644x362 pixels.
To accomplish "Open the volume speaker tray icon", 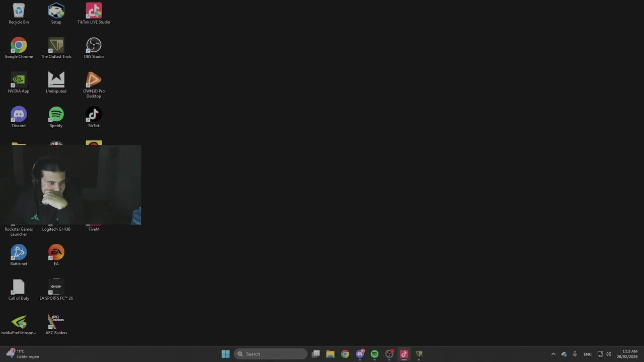I will point(609,354).
